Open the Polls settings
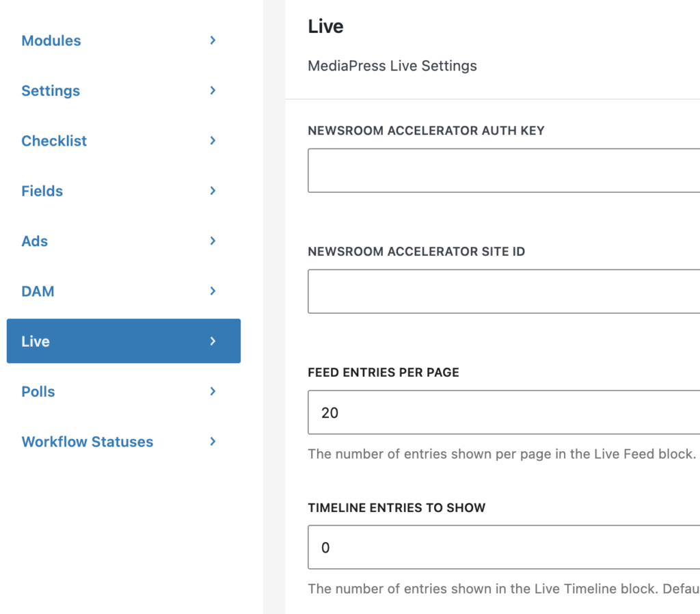The image size is (700, 614). pyautogui.click(x=124, y=392)
